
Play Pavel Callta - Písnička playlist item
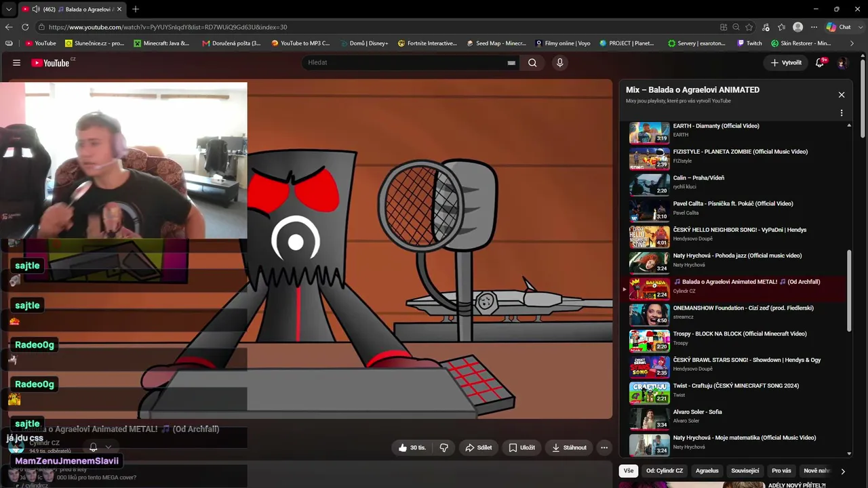(736, 211)
